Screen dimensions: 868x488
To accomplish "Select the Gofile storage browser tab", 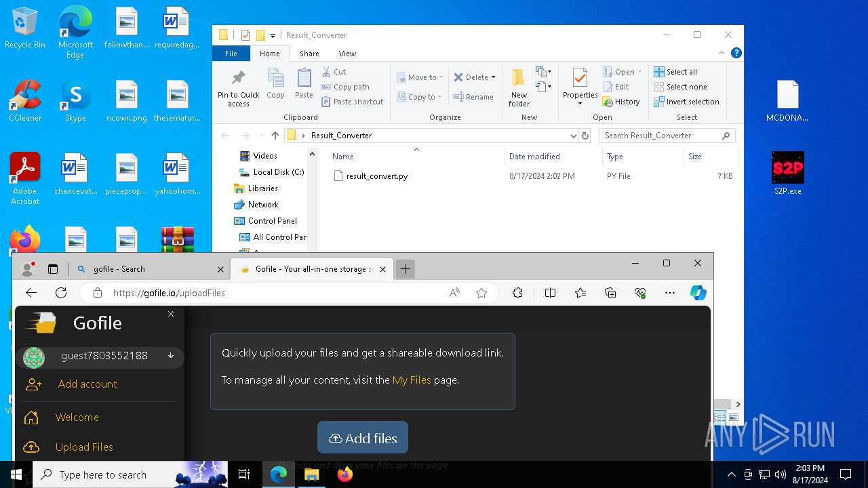I will tap(311, 269).
